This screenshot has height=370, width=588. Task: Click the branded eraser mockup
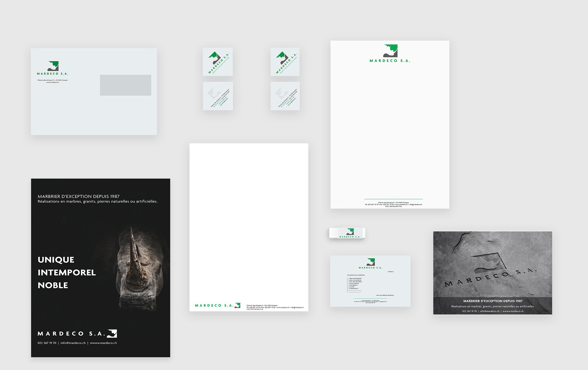[x=347, y=233]
